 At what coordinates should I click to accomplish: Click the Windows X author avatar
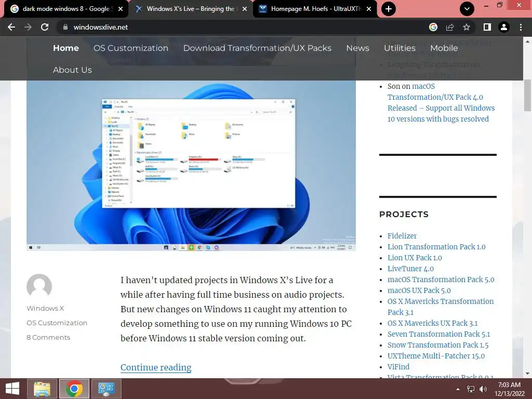(39, 287)
